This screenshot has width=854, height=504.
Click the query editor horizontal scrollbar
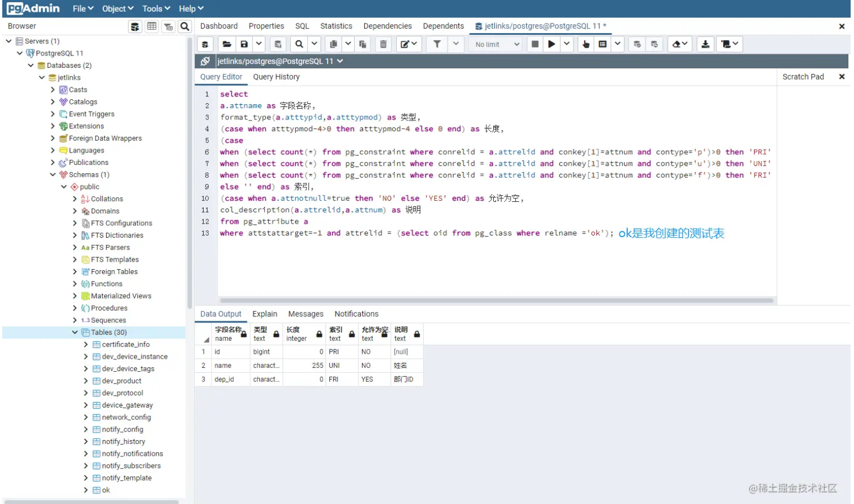(496, 300)
